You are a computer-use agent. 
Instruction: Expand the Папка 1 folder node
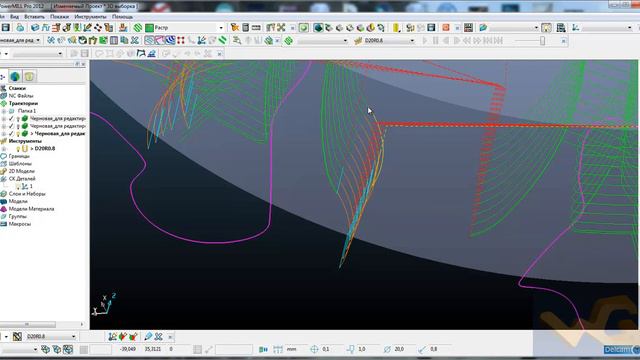(4, 111)
